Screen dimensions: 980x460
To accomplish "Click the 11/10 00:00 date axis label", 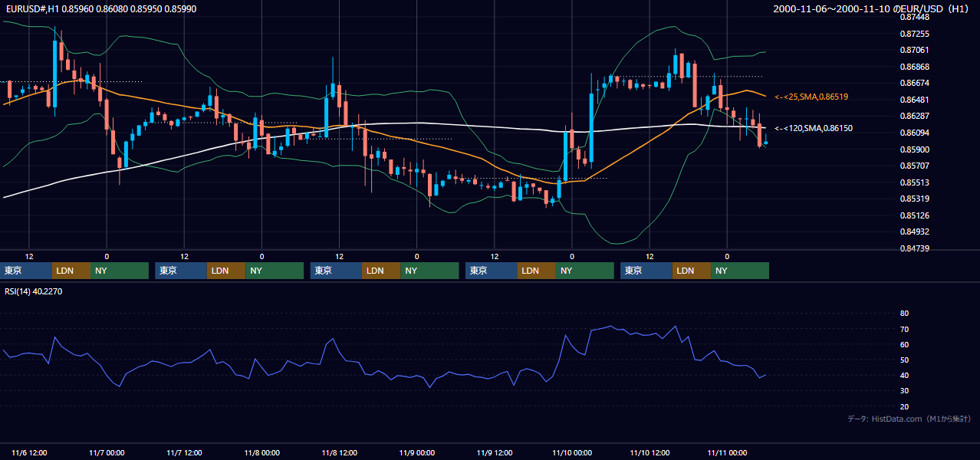I will point(572,452).
